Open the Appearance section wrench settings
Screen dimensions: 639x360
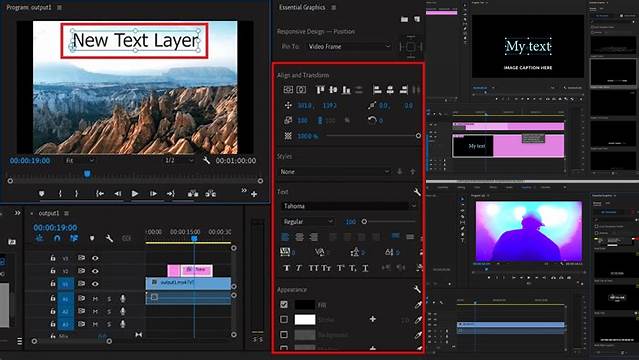416,289
